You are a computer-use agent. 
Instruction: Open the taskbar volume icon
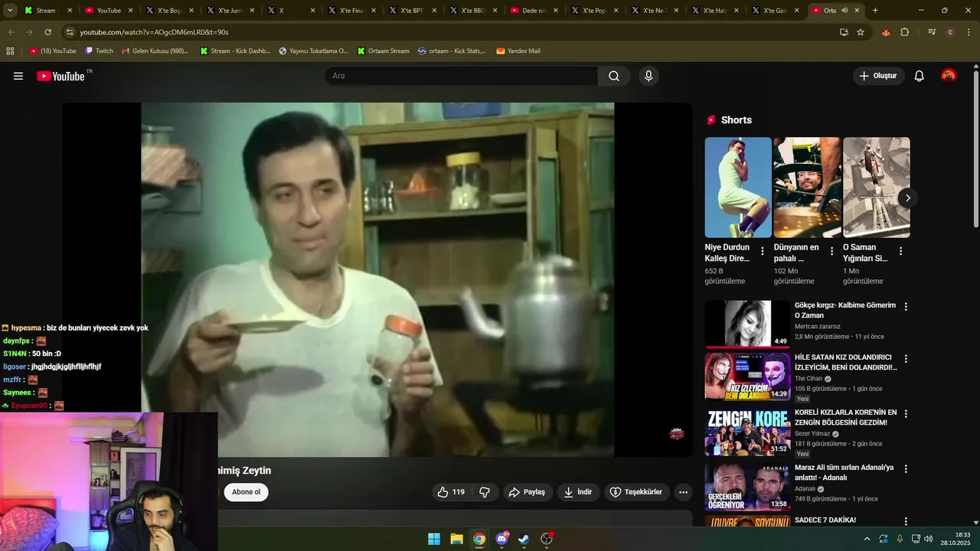click(x=928, y=539)
